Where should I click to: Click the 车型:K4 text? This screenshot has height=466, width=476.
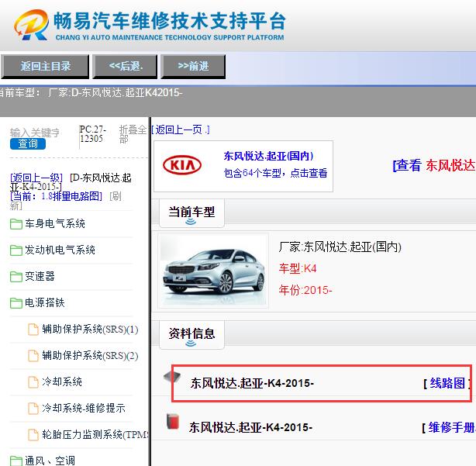(x=298, y=269)
